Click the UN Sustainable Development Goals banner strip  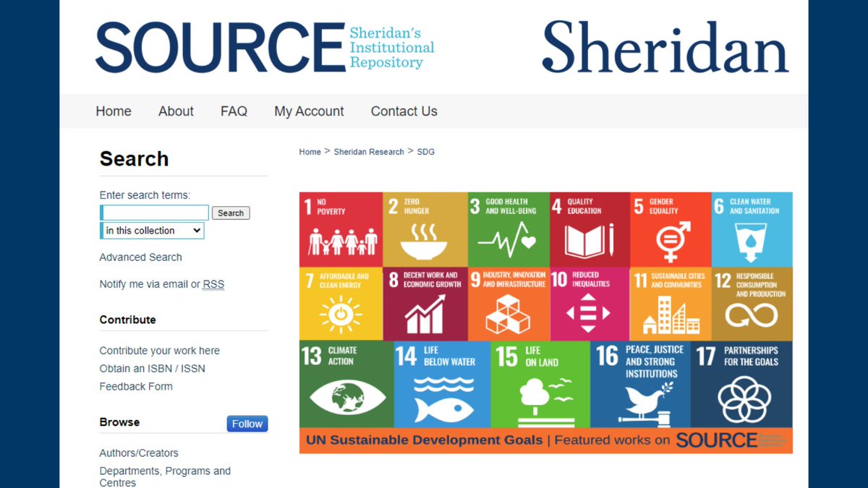[546, 440]
